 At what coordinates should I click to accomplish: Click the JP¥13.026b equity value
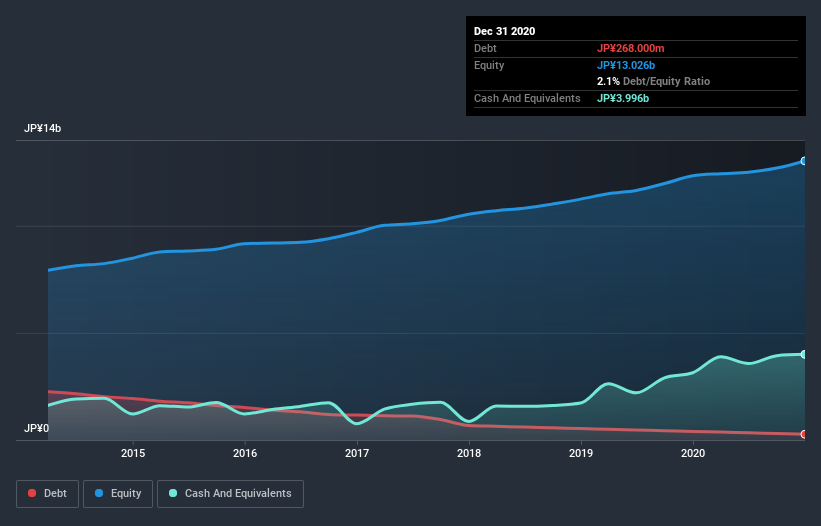click(x=626, y=65)
